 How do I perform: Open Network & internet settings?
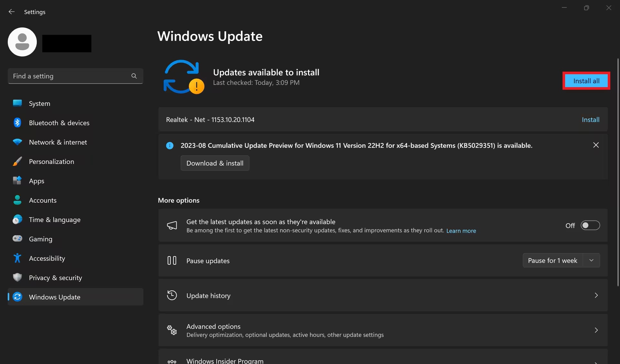58,142
